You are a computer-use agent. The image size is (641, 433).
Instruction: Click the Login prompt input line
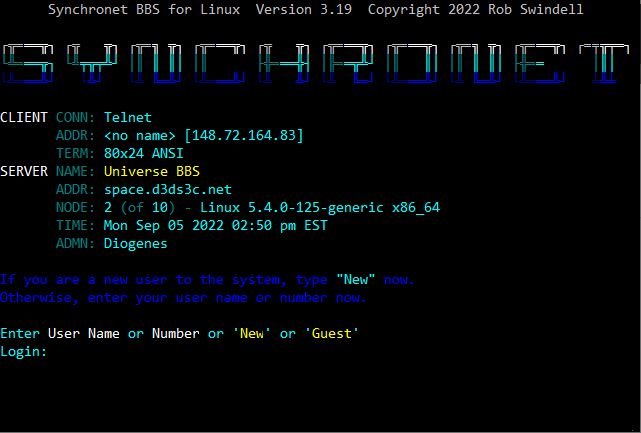[x=24, y=352]
